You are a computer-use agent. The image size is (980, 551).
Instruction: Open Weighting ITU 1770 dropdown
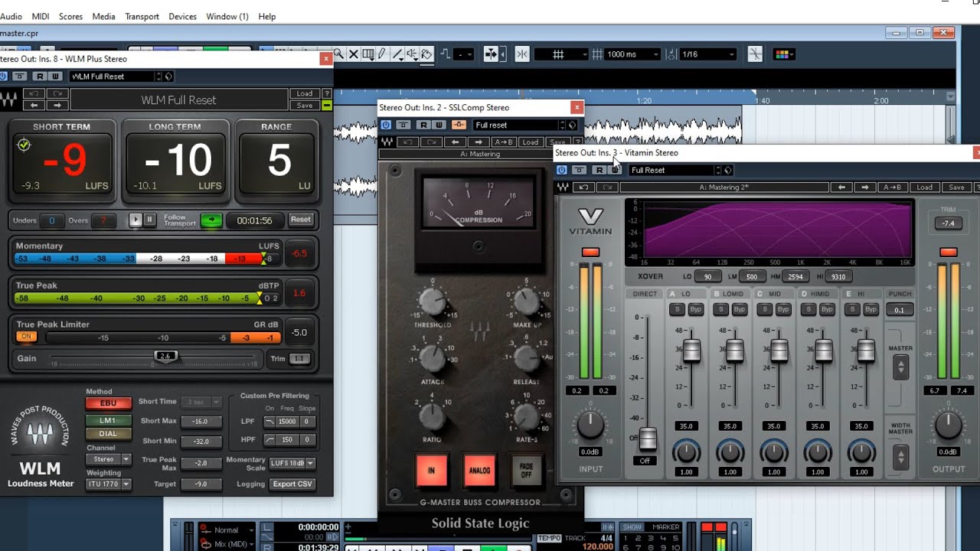click(x=108, y=484)
